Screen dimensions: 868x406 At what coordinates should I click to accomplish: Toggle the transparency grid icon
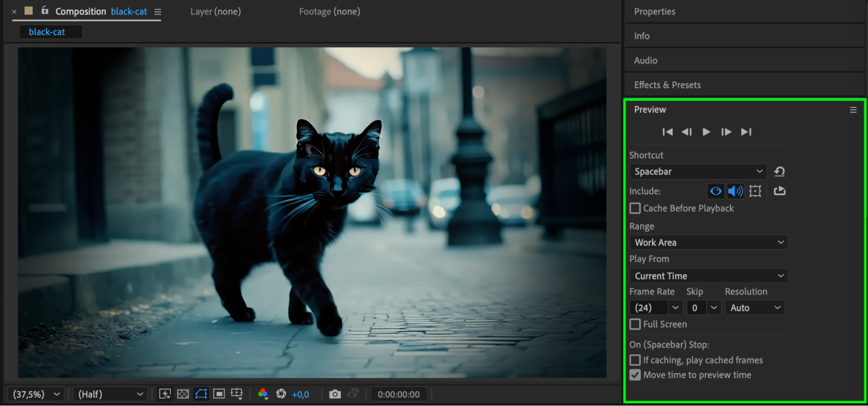(x=183, y=394)
